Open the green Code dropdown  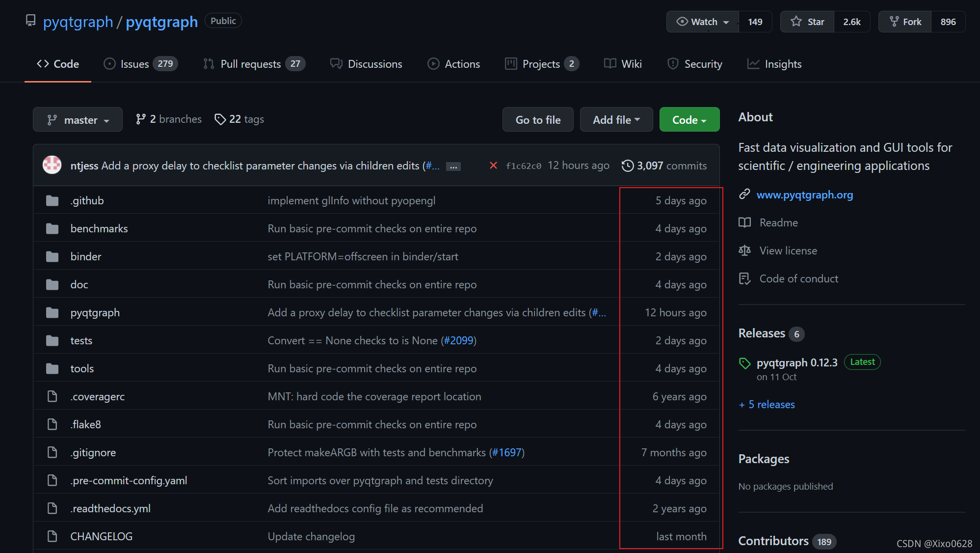tap(689, 120)
